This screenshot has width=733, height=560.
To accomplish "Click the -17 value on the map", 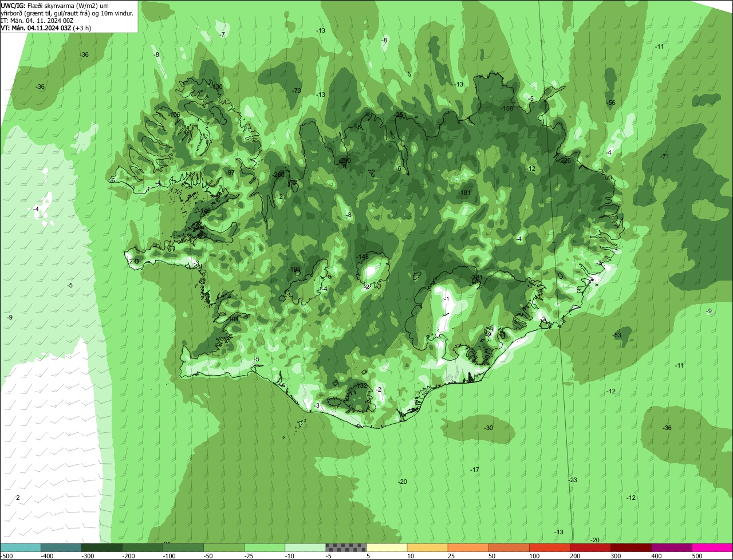I will click(475, 470).
